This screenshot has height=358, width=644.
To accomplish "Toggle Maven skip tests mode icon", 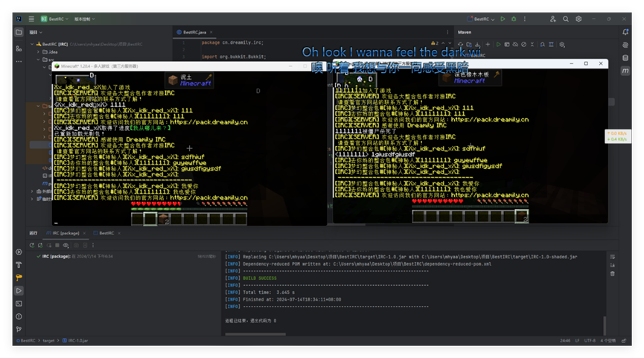I will click(523, 45).
